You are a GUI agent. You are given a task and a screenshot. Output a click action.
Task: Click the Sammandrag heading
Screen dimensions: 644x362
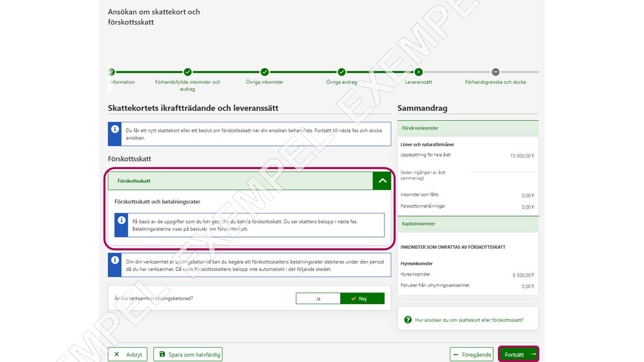click(422, 108)
